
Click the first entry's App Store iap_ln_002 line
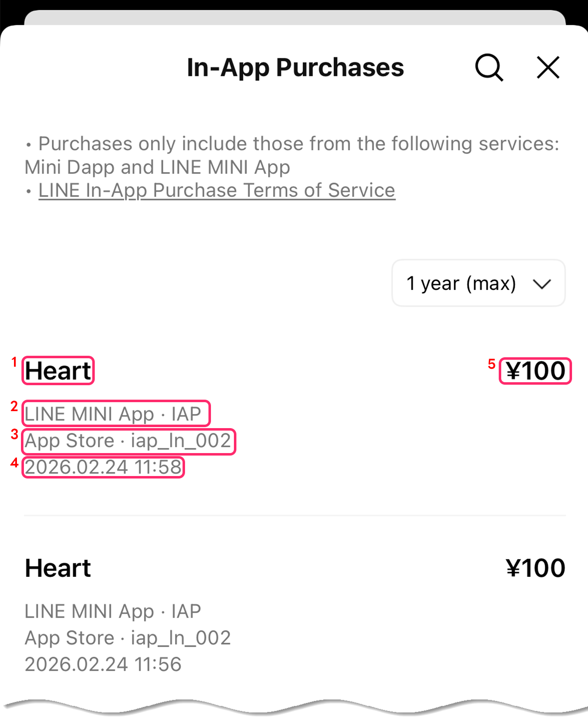[x=128, y=441]
